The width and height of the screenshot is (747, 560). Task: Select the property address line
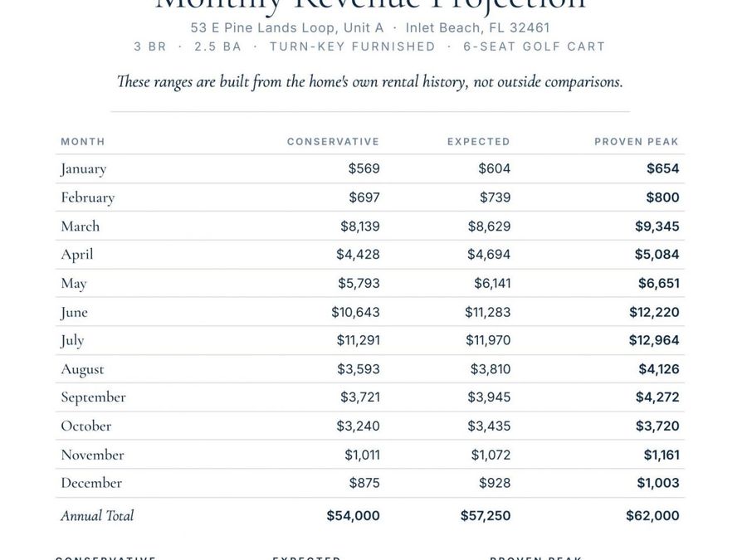[x=370, y=27]
